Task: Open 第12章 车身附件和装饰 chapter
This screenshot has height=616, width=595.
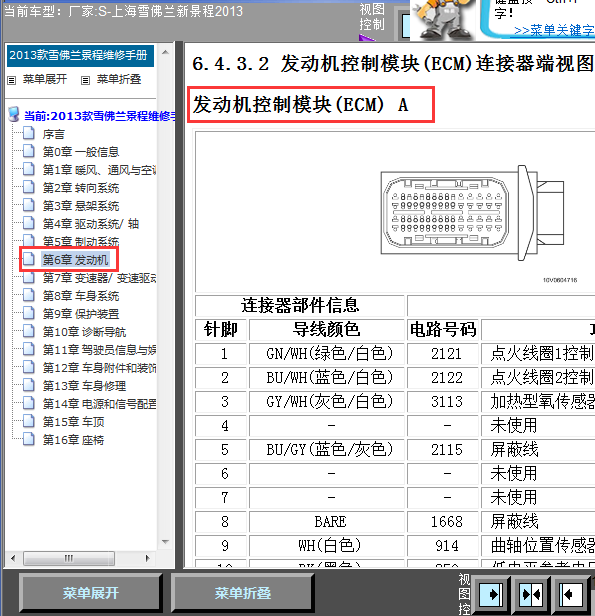Action: click(99, 368)
